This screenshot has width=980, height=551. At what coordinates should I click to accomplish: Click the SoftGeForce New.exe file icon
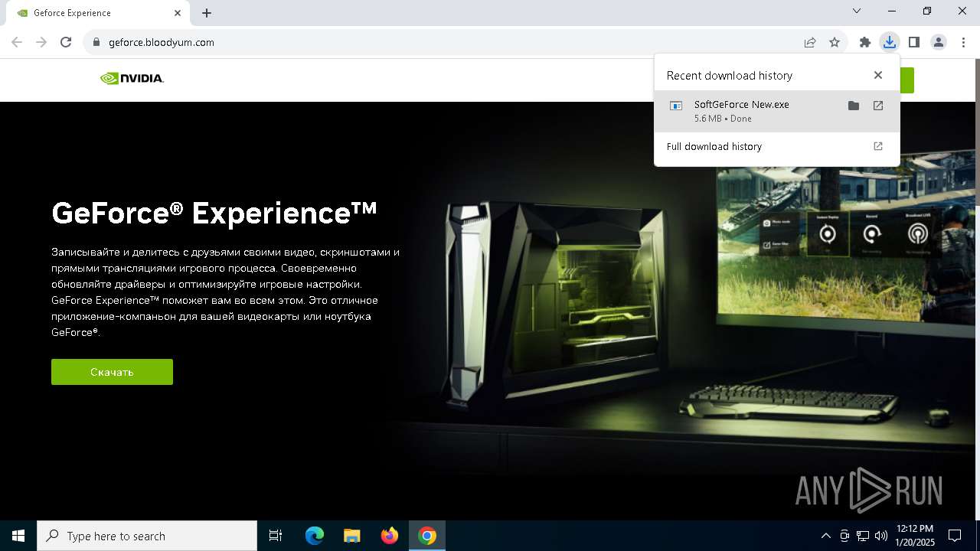tap(676, 106)
